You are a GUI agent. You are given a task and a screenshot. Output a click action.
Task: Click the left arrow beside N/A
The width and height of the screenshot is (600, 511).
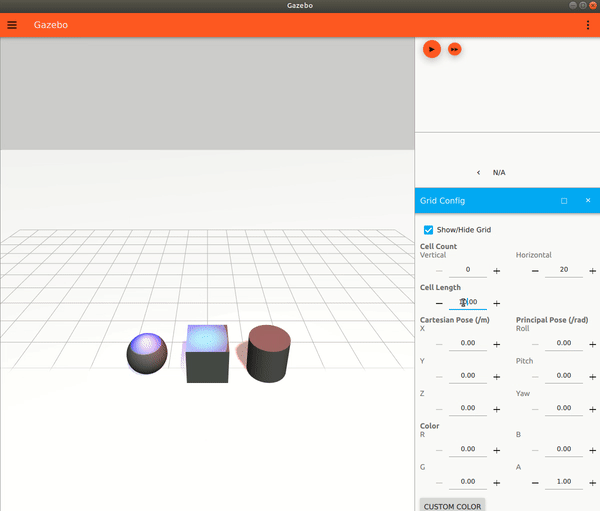(478, 173)
